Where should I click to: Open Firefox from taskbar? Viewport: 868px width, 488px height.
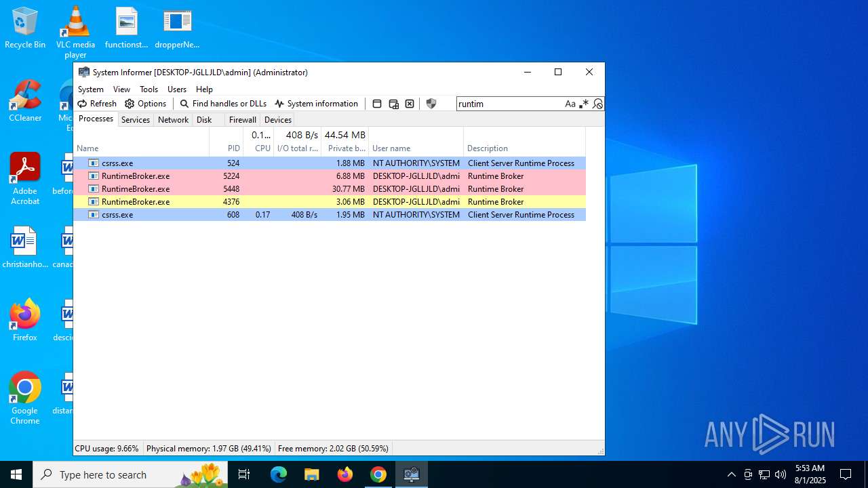pyautogui.click(x=345, y=474)
